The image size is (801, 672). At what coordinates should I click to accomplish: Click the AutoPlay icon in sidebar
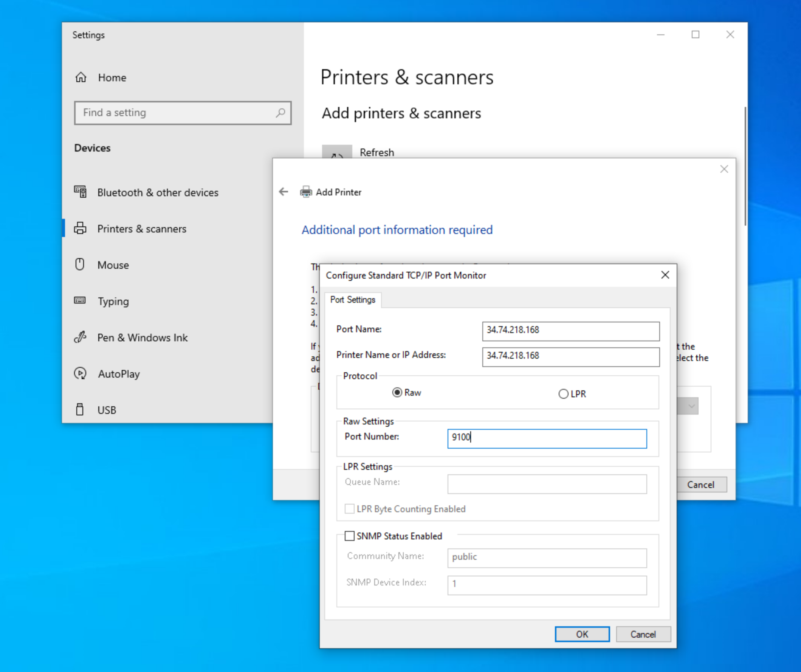[80, 373]
